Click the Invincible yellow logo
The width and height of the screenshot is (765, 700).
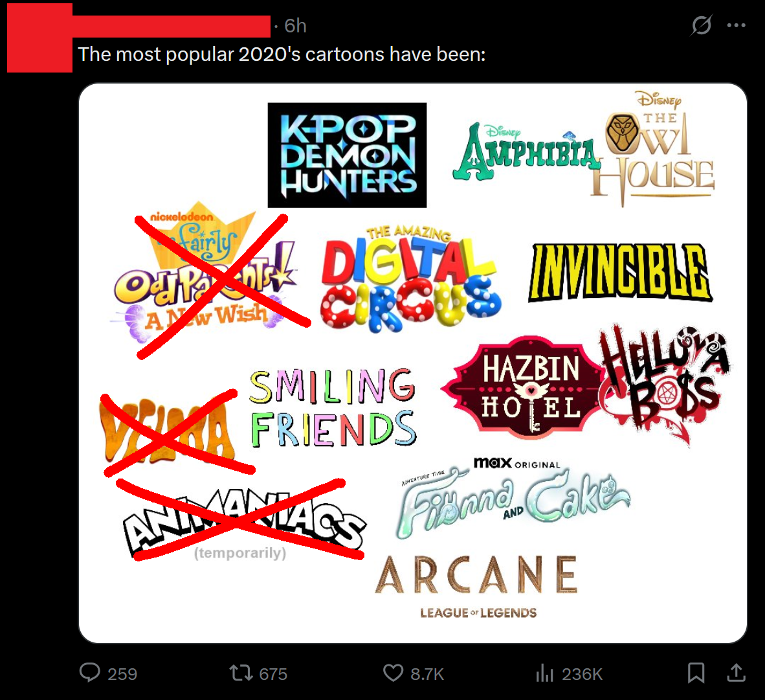click(x=620, y=272)
